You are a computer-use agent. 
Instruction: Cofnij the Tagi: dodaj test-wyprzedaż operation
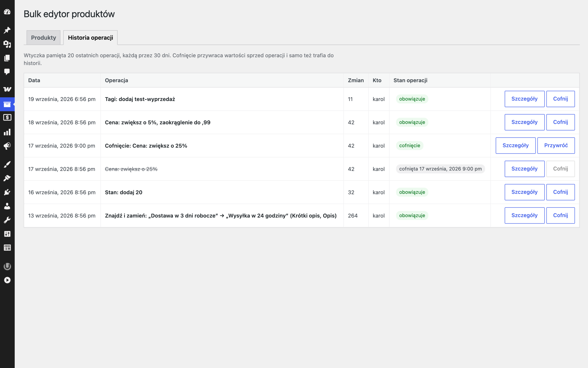pyautogui.click(x=560, y=99)
